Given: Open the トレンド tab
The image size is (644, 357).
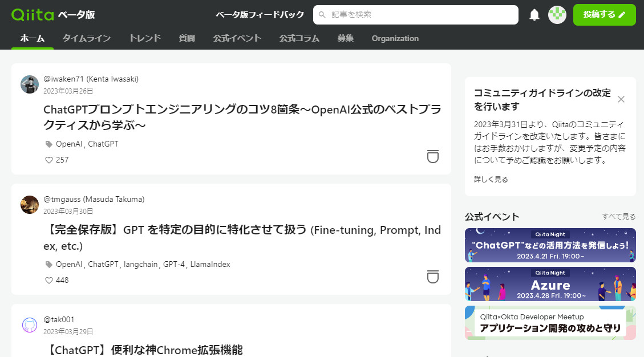Looking at the screenshot, I should coord(145,38).
